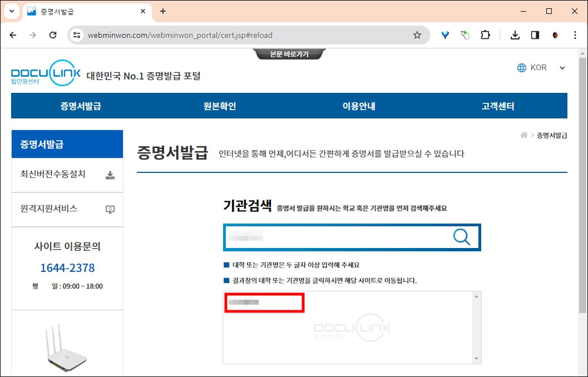The height and width of the screenshot is (377, 588).
Task: Click the page reload icon
Action: tap(53, 34)
